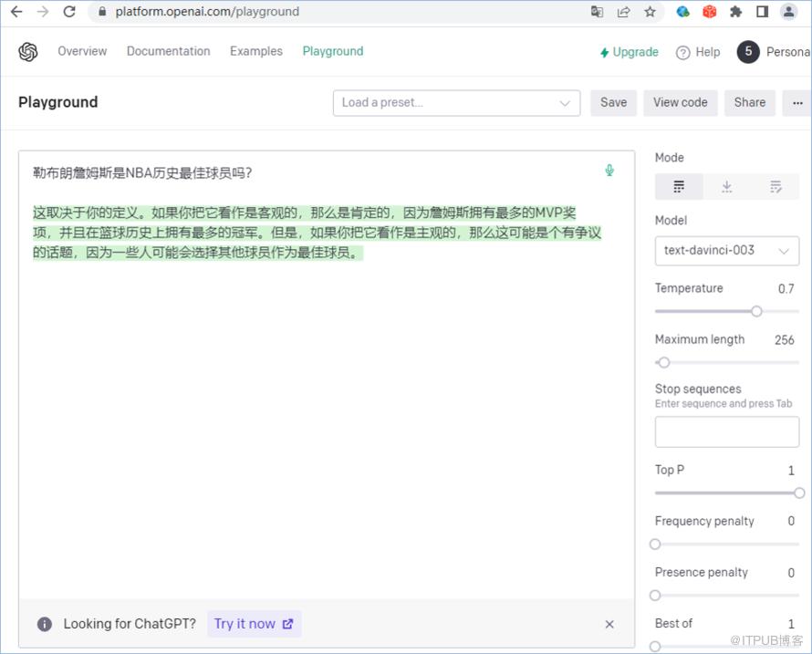Image resolution: width=812 pixels, height=654 pixels.
Task: Click the browser address bar URL
Action: 207,11
